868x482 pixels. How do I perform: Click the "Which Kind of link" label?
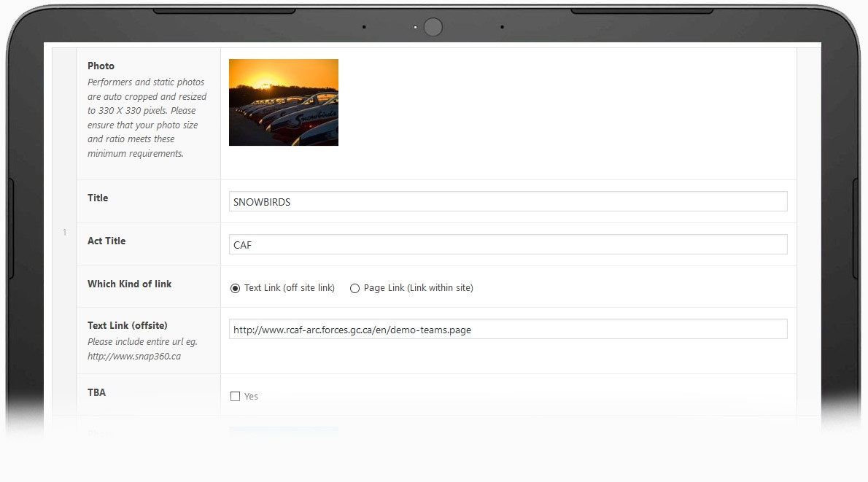tap(130, 284)
